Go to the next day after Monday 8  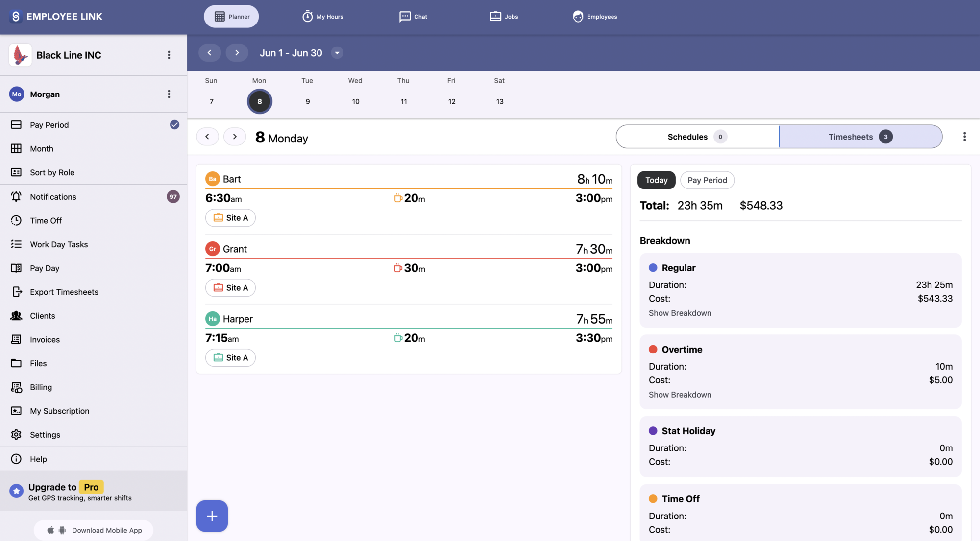[235, 137]
